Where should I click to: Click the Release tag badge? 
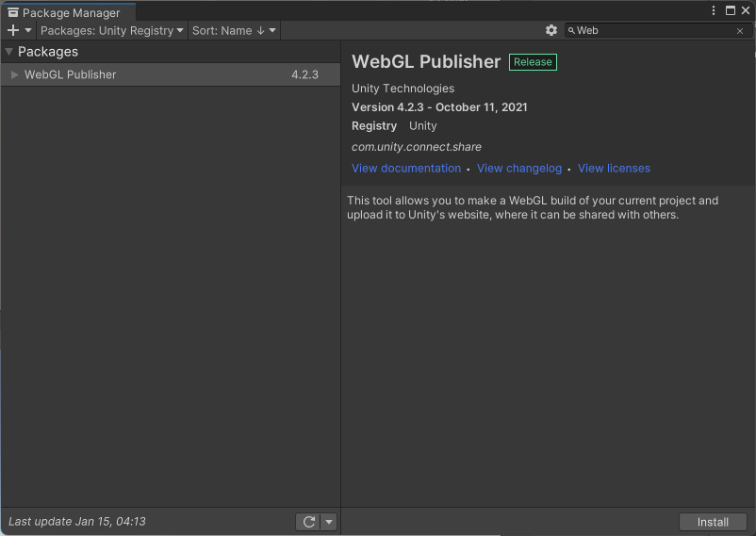533,62
